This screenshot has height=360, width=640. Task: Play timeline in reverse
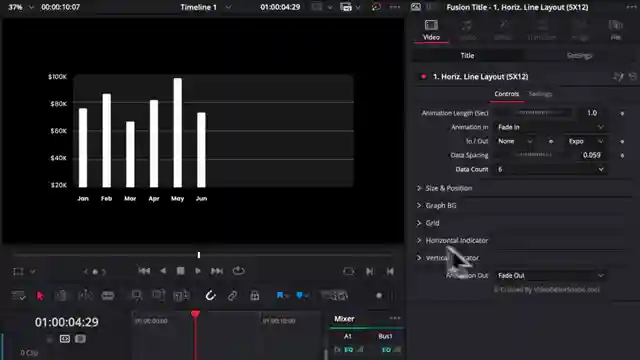pyautogui.click(x=163, y=271)
